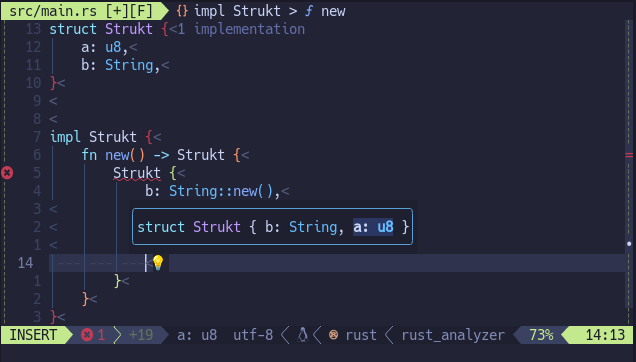Click the rust_analyzer LSP label
This screenshot has height=362, width=636.
coord(453,335)
